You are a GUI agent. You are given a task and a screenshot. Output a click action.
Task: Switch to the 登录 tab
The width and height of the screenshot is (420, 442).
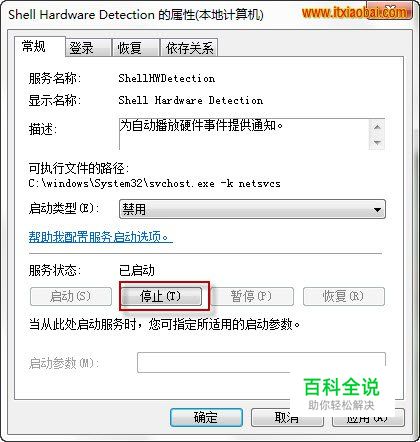(88, 48)
